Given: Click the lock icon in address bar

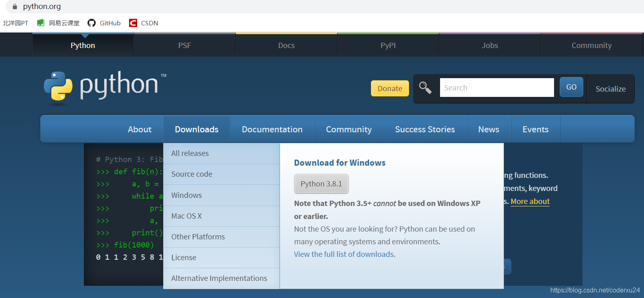Looking at the screenshot, I should pos(15,7).
